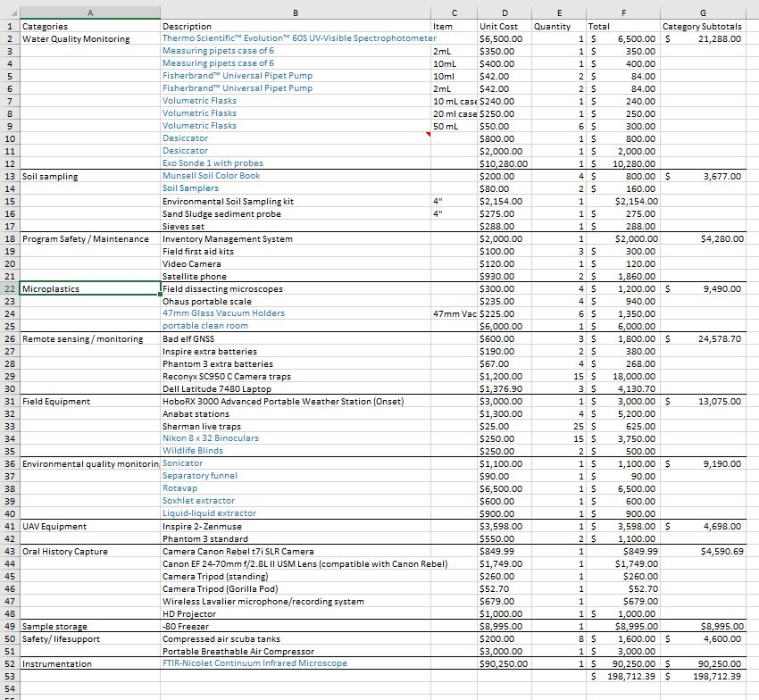Viewport: 759px width, 700px height.
Task: Select the Microplastics cell
Action: (90, 289)
